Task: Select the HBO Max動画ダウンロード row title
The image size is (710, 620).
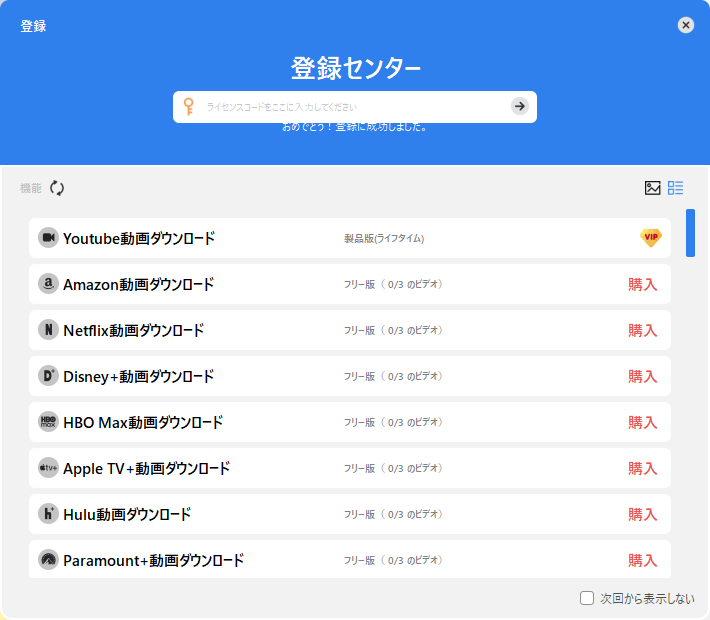Action: [143, 423]
